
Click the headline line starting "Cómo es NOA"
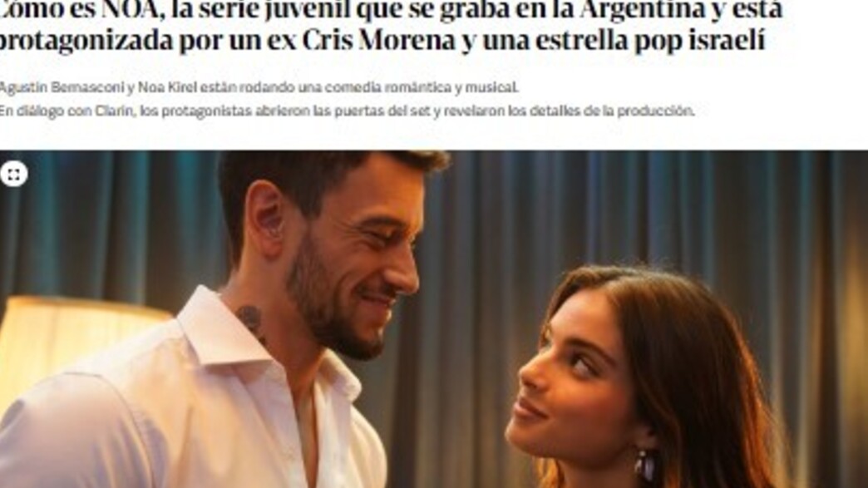(390, 10)
